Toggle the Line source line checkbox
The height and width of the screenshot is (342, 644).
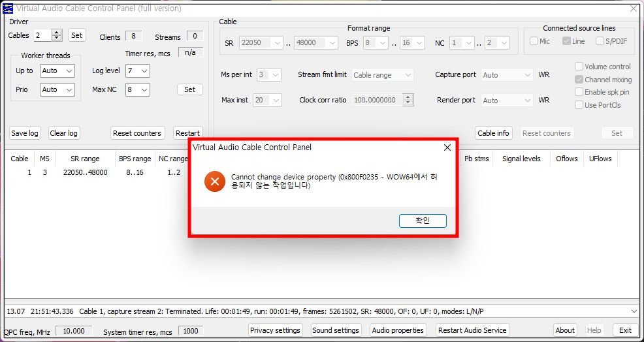point(566,41)
